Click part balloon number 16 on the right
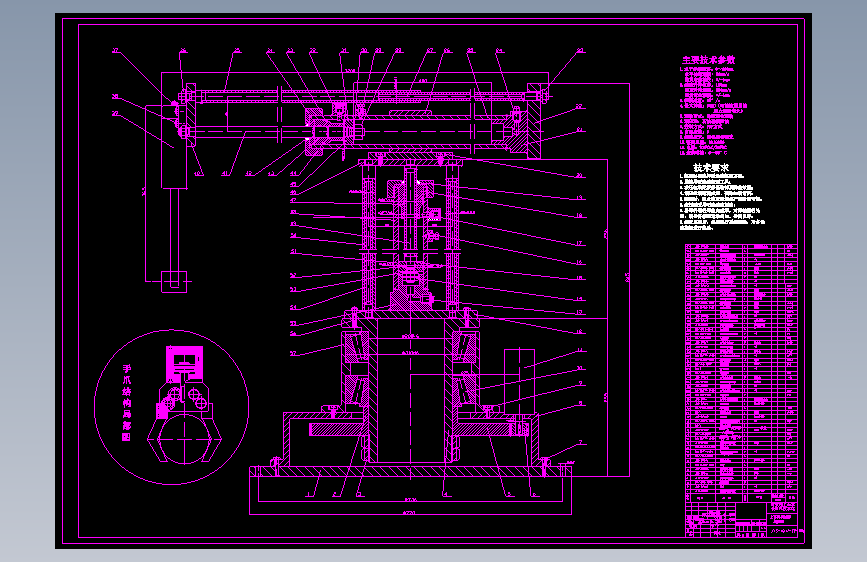 point(579,263)
